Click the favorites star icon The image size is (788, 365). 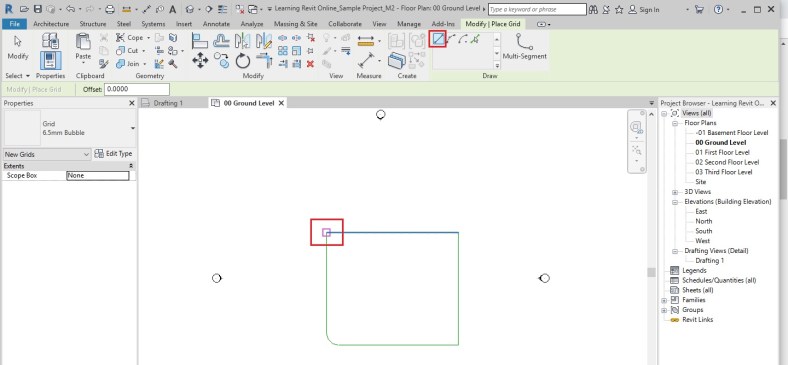(x=619, y=9)
